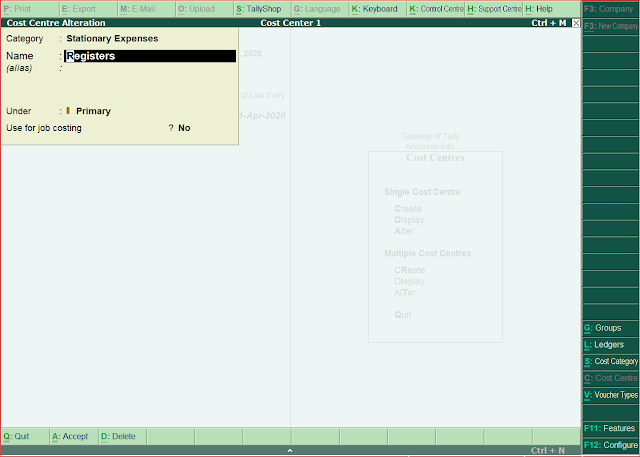Open Cost Category from side panel
The height and width of the screenshot is (457, 640).
click(611, 362)
